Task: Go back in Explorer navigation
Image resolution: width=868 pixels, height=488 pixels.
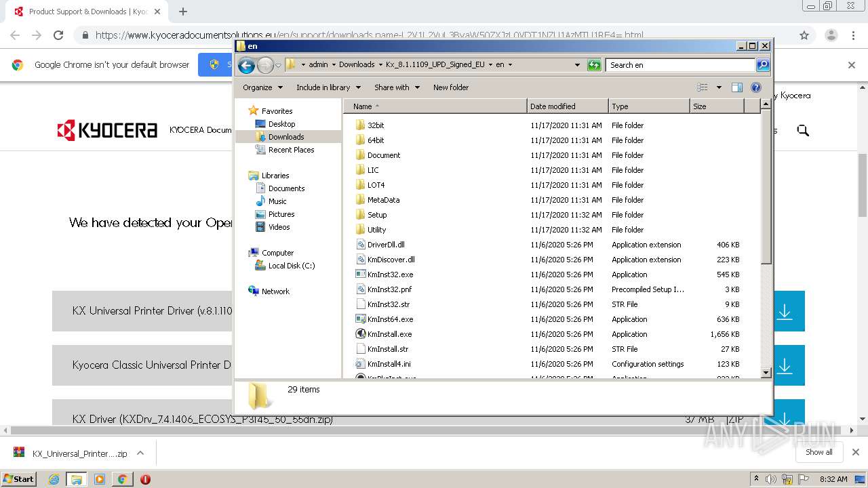Action: pyautogui.click(x=246, y=65)
